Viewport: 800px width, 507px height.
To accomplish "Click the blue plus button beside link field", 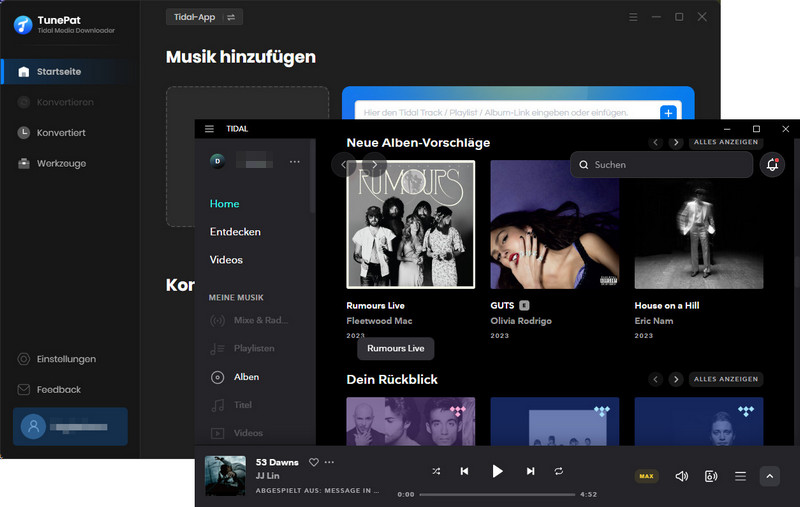I will click(668, 113).
